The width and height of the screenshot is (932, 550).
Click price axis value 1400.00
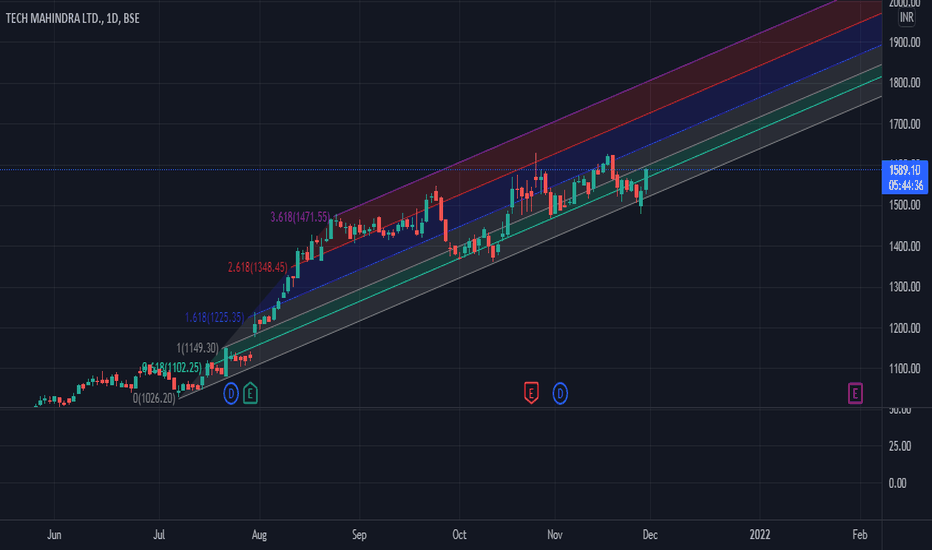click(905, 246)
